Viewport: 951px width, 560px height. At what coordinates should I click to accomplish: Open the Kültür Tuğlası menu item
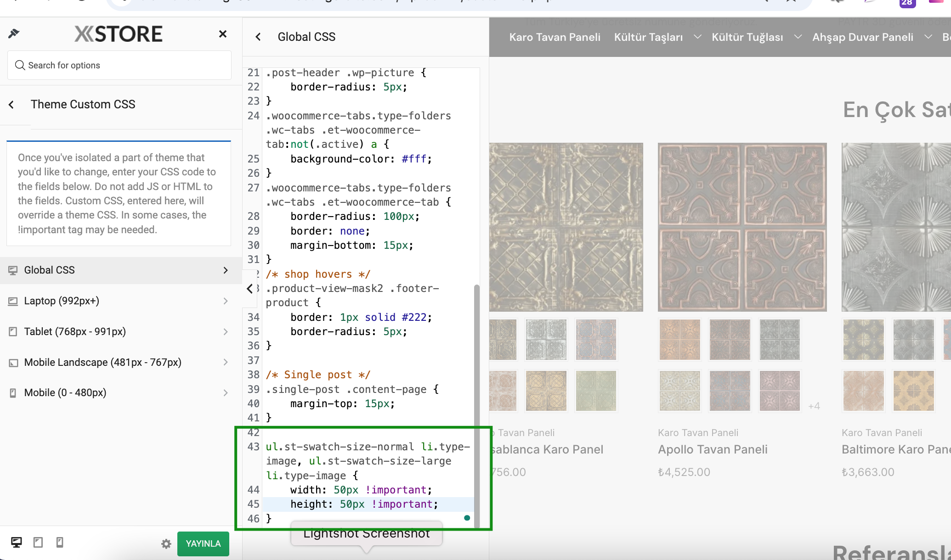click(747, 37)
